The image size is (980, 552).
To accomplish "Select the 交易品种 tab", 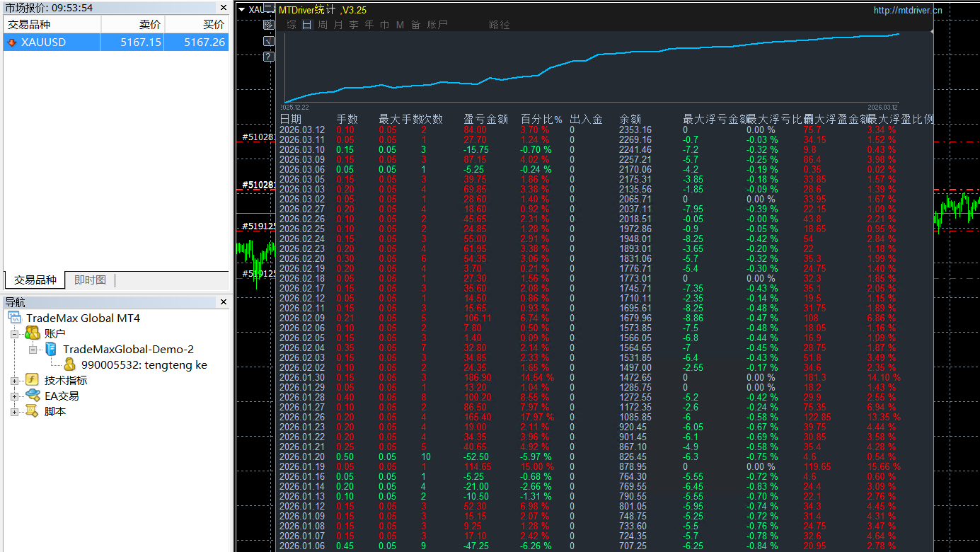I will pyautogui.click(x=34, y=280).
